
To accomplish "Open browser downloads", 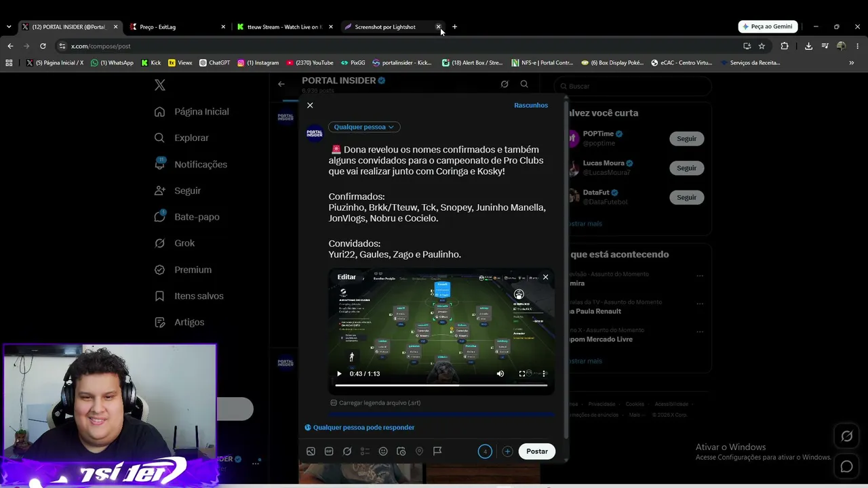I will tap(808, 46).
